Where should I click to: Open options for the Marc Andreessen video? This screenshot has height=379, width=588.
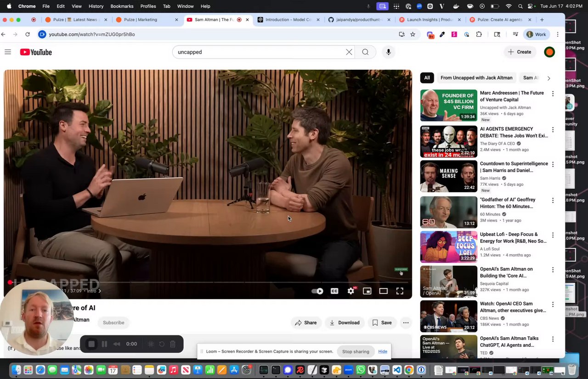[x=553, y=94]
